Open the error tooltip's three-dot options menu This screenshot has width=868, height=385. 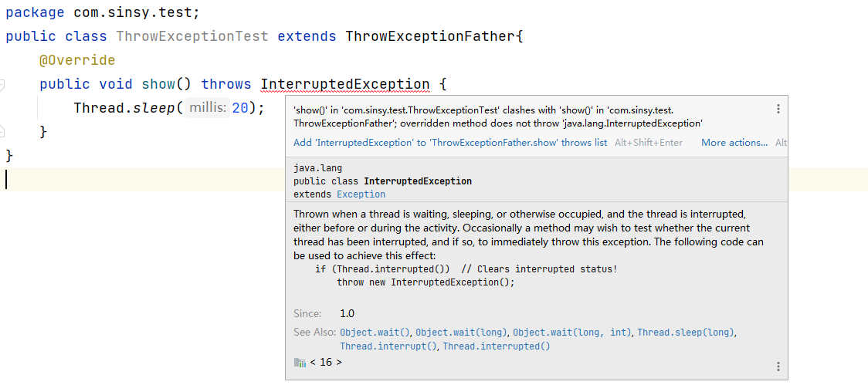click(x=778, y=110)
